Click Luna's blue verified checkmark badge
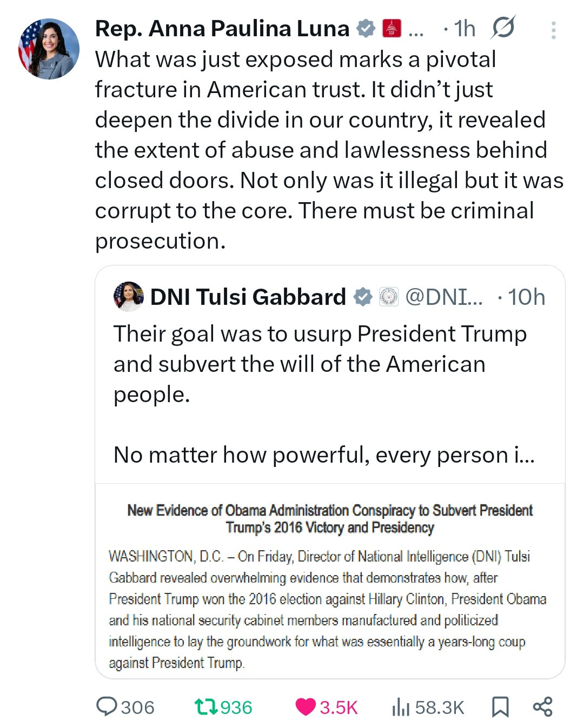The width and height of the screenshot is (584, 728). pyautogui.click(x=366, y=29)
